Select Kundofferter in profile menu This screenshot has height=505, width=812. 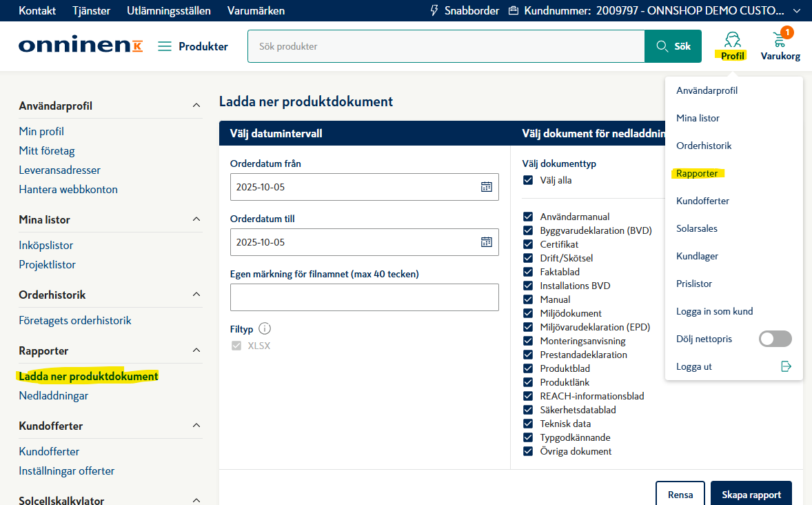coord(702,201)
